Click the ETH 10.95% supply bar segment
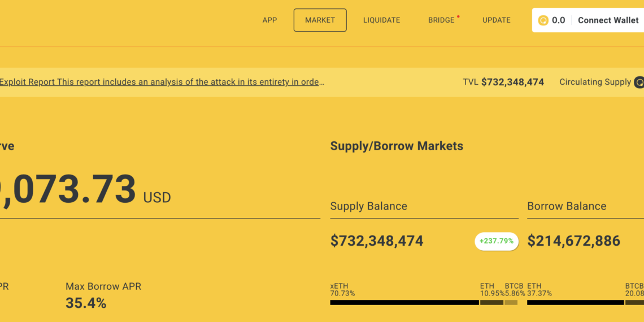The image size is (644, 322). point(491,302)
